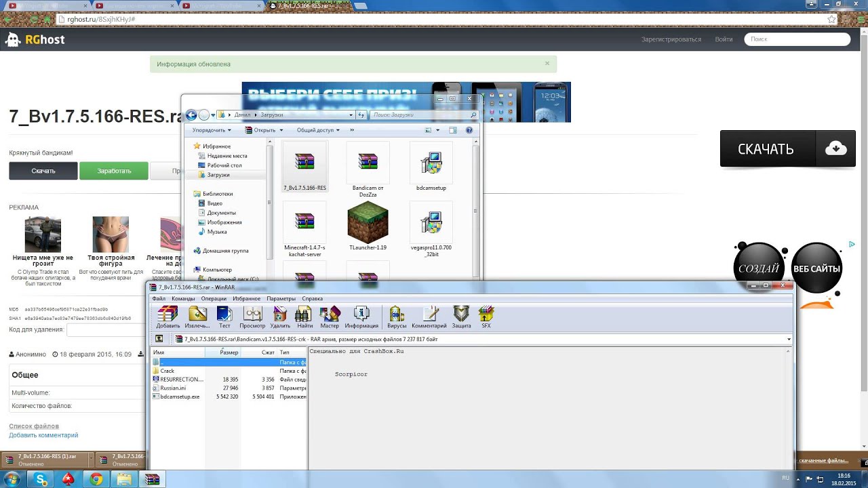
Task: Select the Загрузки folder in Explorer sidebar
Action: (218, 175)
